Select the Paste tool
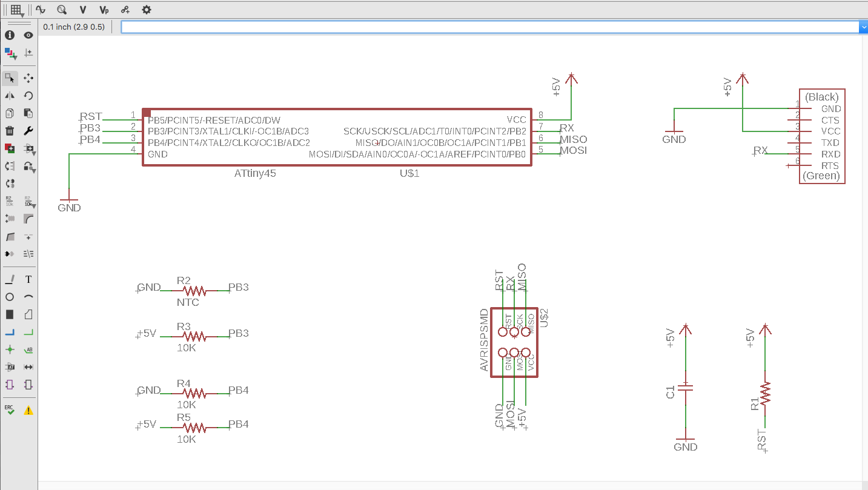The width and height of the screenshot is (868, 490). click(x=28, y=113)
